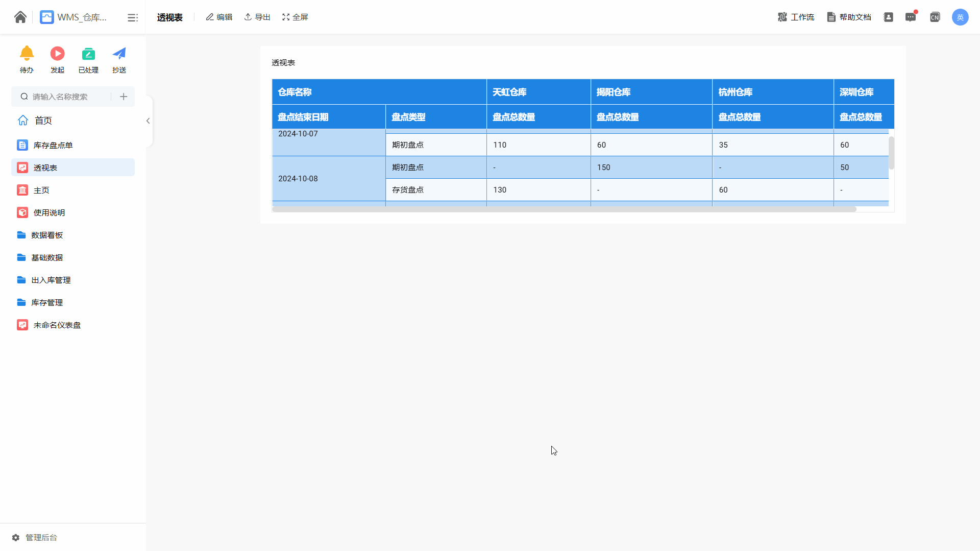Expand the 出入库管理 folder
This screenshot has height=551, width=980.
click(73, 280)
